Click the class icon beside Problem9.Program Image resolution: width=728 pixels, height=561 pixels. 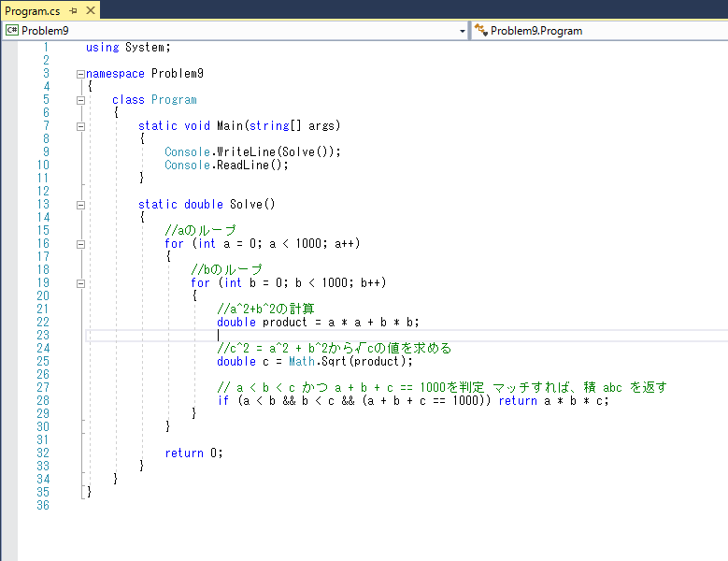[480, 30]
